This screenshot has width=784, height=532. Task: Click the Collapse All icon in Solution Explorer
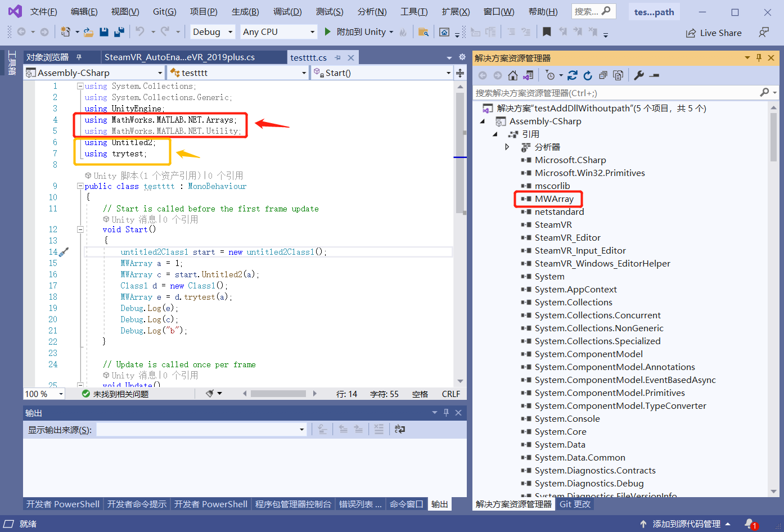tap(603, 75)
